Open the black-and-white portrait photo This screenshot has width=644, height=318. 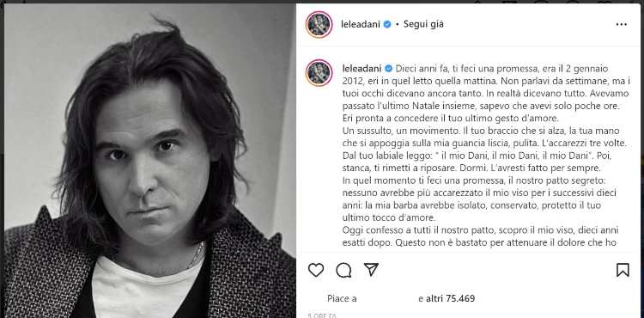point(150,161)
